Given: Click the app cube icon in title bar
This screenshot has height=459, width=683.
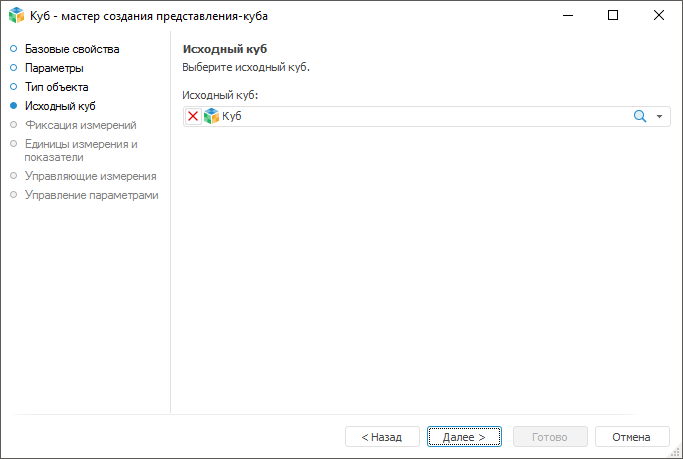Looking at the screenshot, I should coord(16,16).
